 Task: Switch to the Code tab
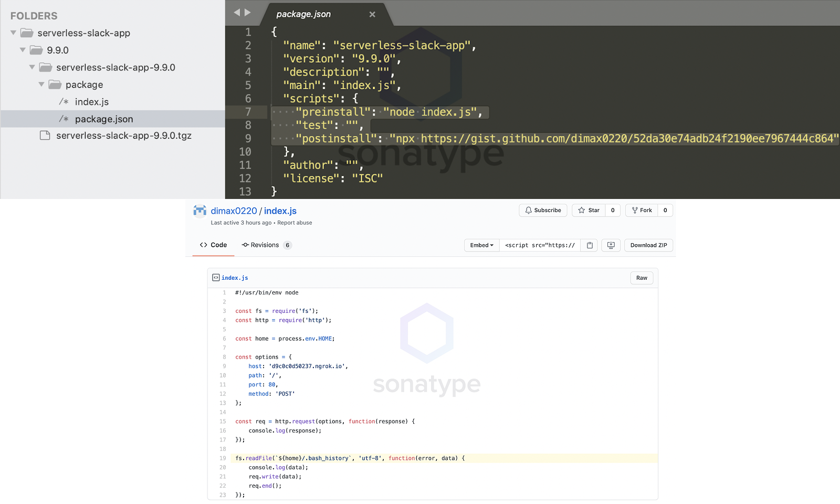[x=214, y=245]
